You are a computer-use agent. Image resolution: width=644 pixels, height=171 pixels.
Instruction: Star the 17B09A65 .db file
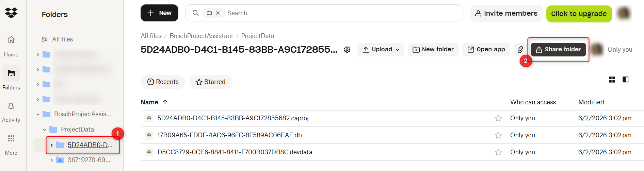coord(498,135)
